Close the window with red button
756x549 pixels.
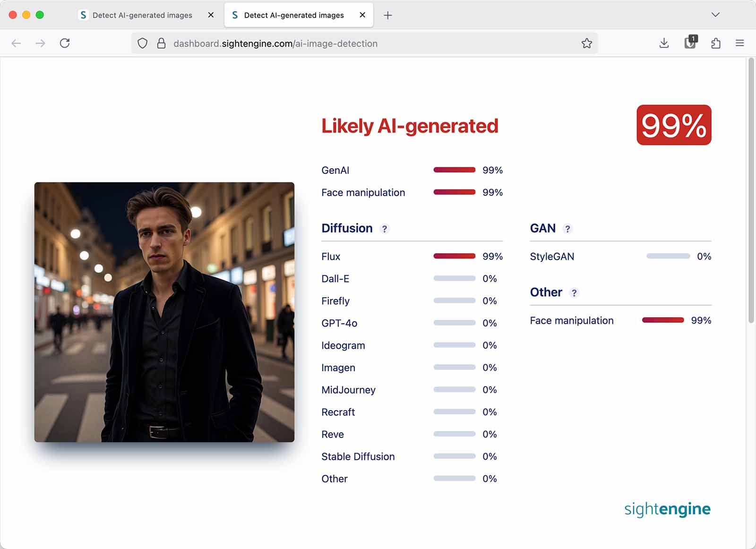tap(13, 15)
